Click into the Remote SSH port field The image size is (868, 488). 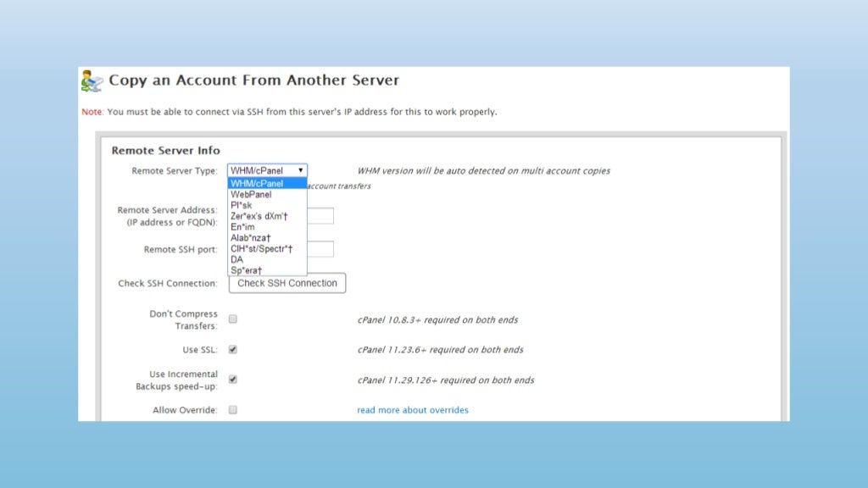pyautogui.click(x=320, y=249)
